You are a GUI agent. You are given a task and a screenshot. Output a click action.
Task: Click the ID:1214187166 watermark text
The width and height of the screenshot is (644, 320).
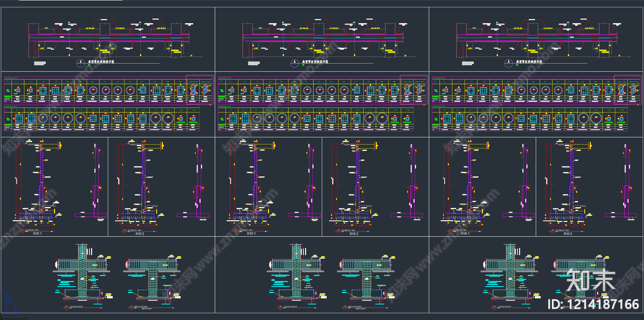click(593, 304)
